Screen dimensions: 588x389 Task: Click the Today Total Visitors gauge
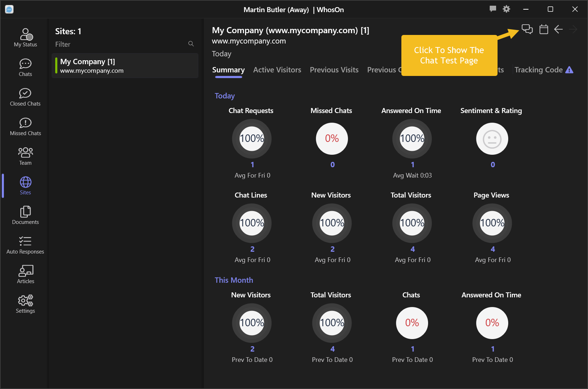(x=412, y=223)
